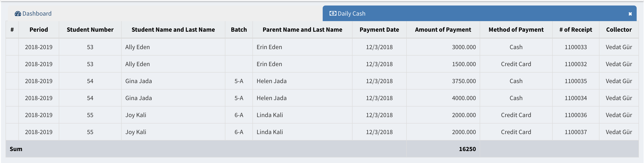
Task: Click the Amount of Payment header
Action: point(443,29)
